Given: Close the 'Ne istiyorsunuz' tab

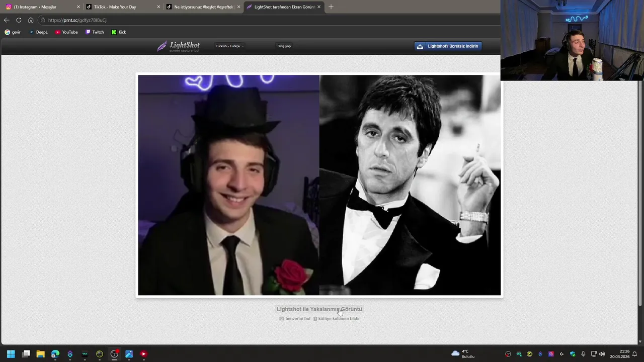Looking at the screenshot, I should [x=238, y=7].
